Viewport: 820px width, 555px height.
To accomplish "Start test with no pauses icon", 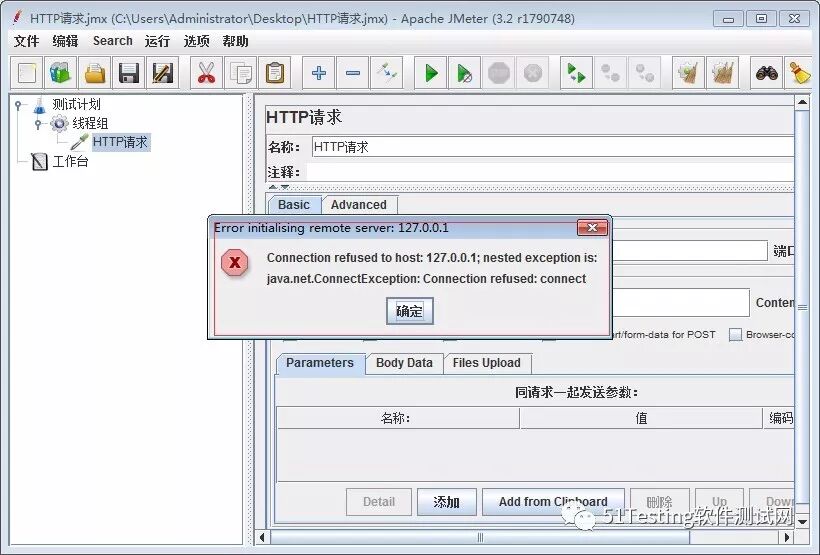I will 464,73.
